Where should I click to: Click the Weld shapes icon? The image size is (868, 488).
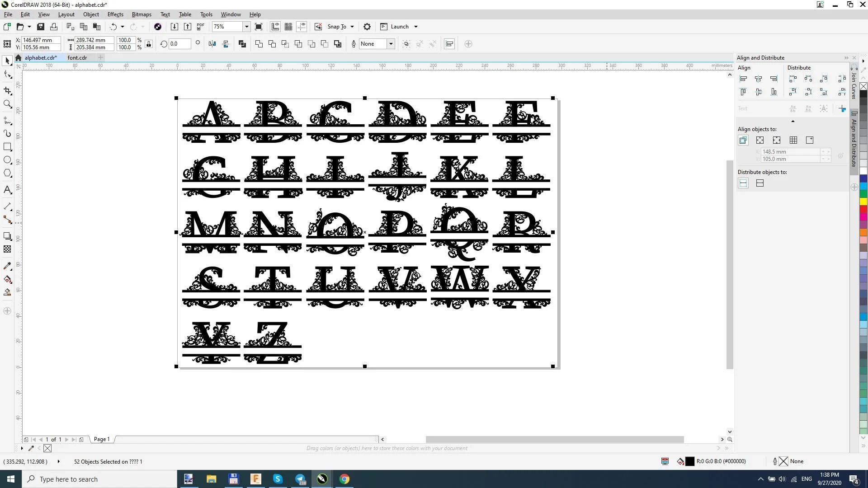pos(259,44)
